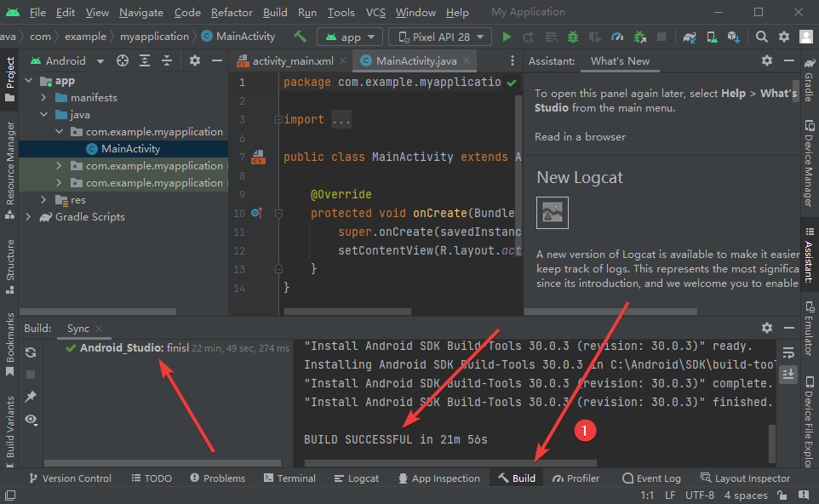
Task: Click the 4 spaces indent setting
Action: [745, 495]
